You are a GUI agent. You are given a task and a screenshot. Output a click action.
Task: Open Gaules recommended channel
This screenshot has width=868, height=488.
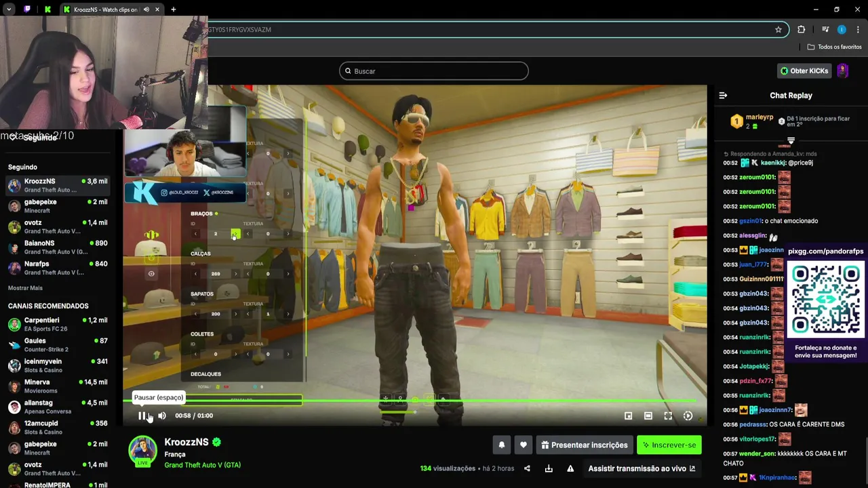click(58, 345)
